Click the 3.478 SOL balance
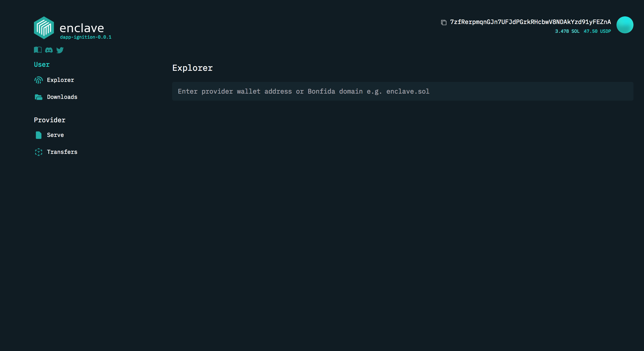This screenshot has height=351, width=644. pos(567,31)
